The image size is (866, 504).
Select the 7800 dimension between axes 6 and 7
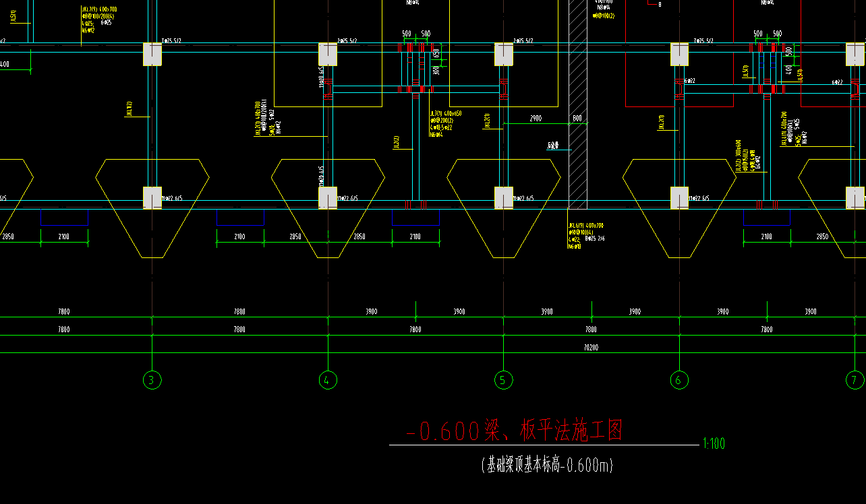coord(767,329)
